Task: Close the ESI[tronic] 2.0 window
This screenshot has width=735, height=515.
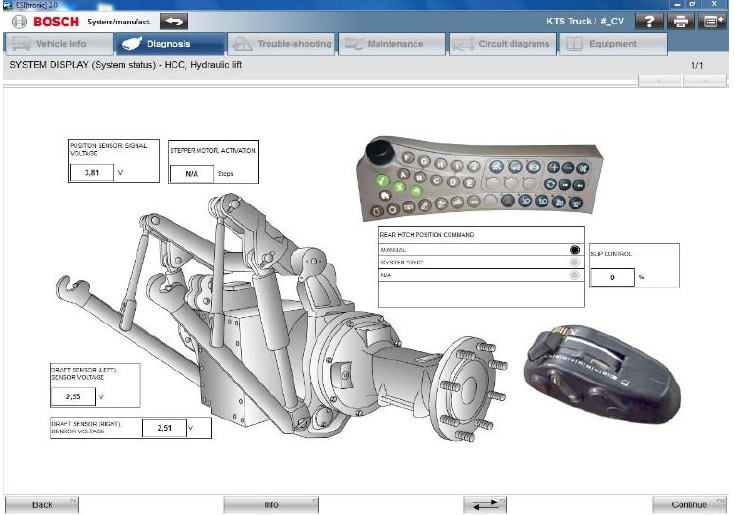Action: point(714,4)
